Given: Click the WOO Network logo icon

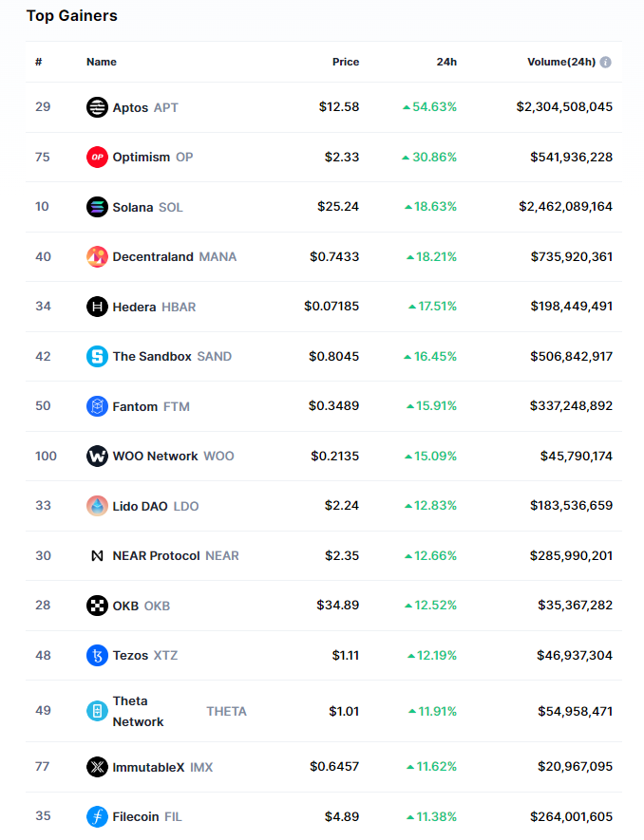Looking at the screenshot, I should [97, 456].
